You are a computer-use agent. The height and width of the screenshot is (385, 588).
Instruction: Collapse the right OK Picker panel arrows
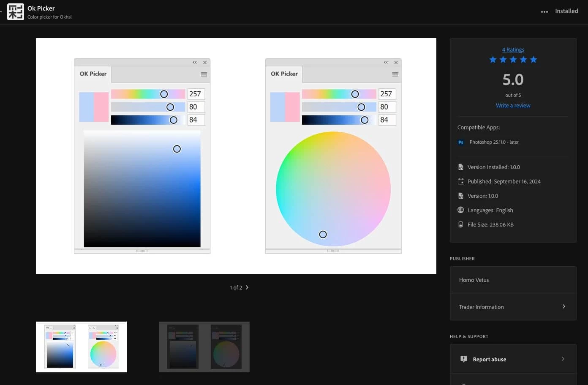(x=386, y=62)
